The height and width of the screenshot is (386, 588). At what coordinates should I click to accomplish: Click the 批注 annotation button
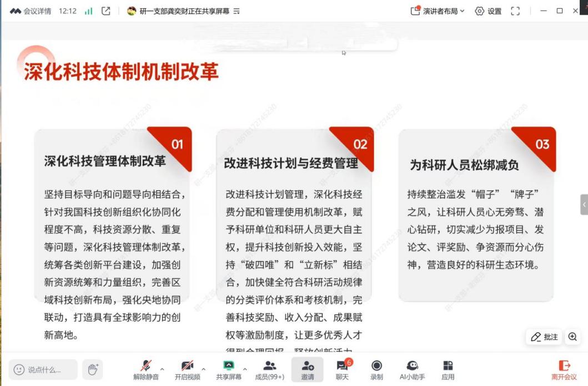click(544, 337)
